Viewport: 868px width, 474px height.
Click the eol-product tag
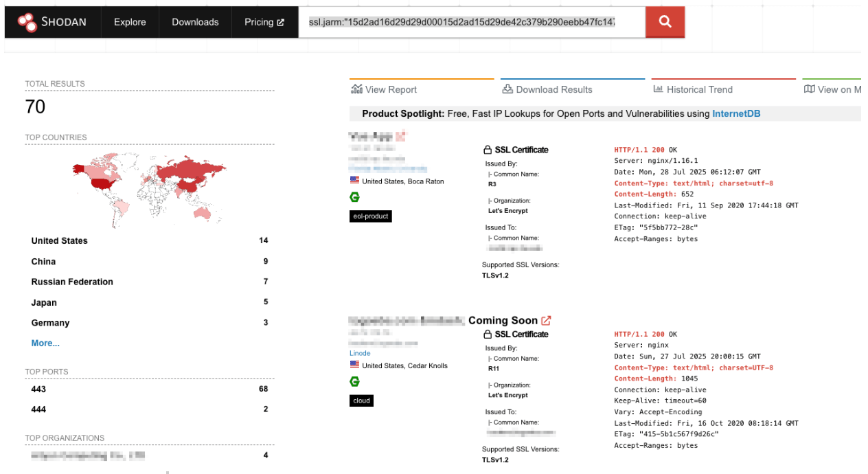371,216
